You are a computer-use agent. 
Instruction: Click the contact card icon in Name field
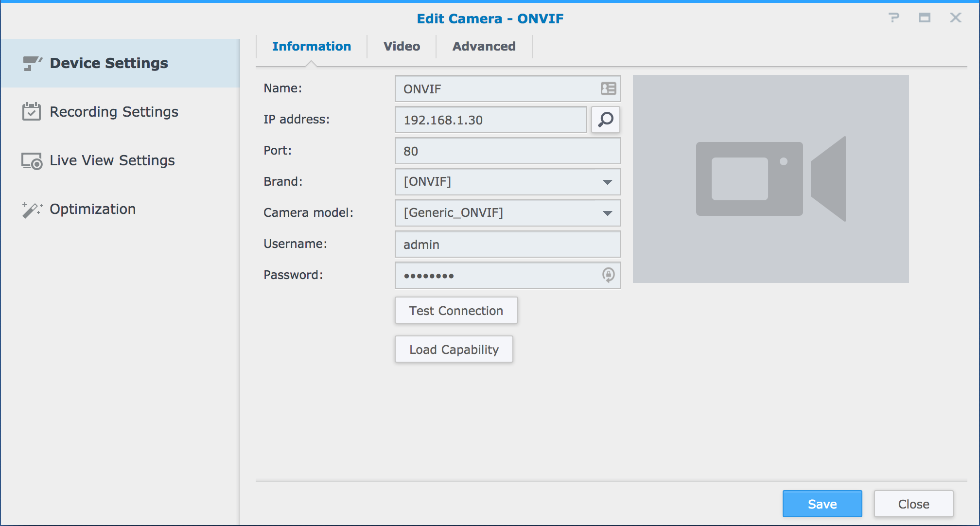pyautogui.click(x=608, y=88)
